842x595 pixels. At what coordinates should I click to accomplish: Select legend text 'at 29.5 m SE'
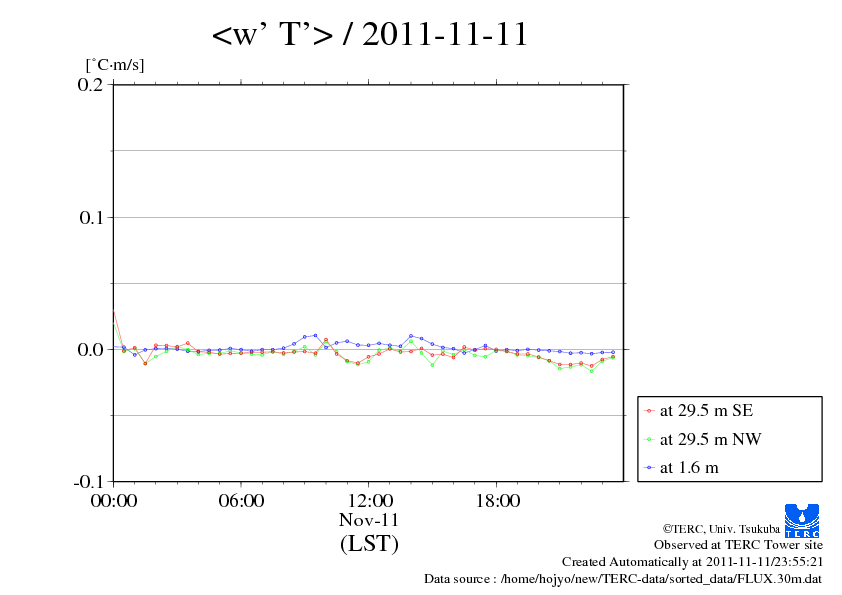click(x=706, y=411)
